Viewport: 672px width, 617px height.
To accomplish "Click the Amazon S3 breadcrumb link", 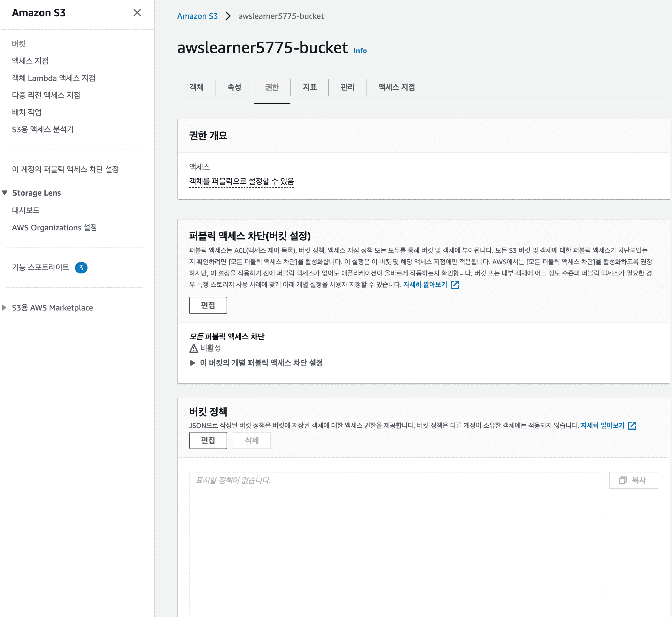I will click(197, 16).
